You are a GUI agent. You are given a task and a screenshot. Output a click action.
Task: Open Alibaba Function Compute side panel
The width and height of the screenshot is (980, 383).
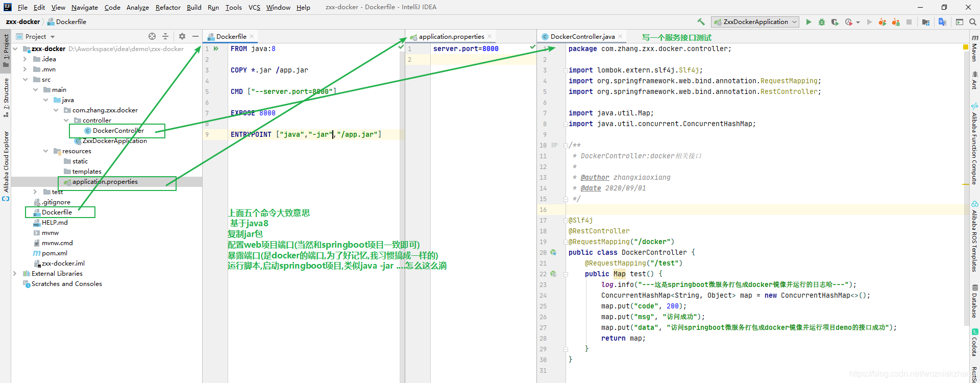[x=974, y=143]
